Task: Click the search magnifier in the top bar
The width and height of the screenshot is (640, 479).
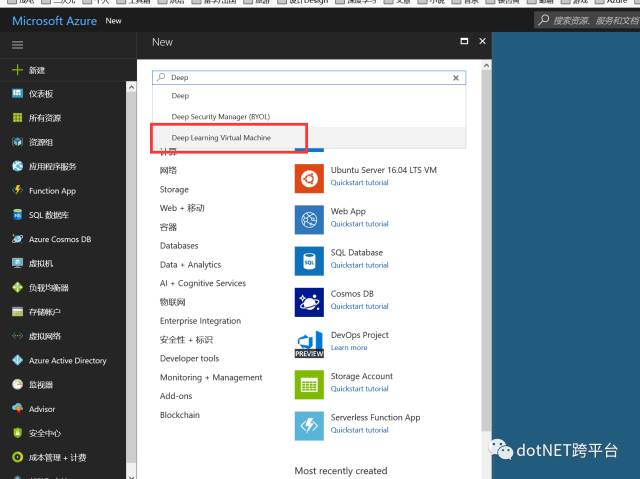Action: [x=543, y=20]
